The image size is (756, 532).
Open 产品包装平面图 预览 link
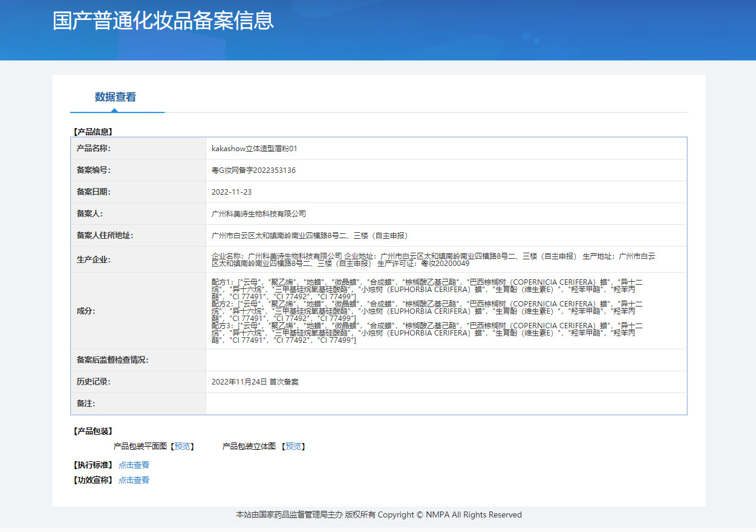[x=182, y=446]
